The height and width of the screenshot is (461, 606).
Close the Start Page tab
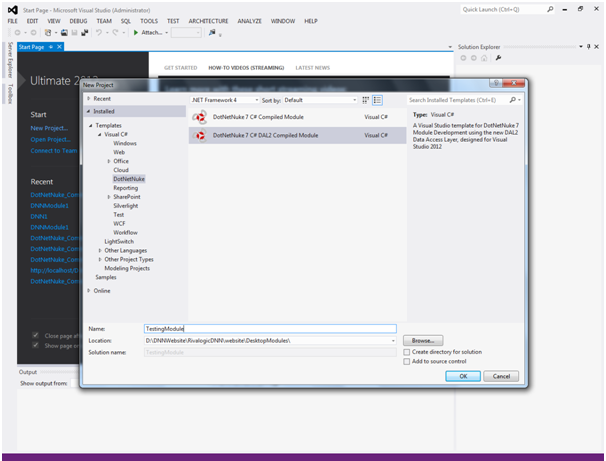click(x=59, y=47)
